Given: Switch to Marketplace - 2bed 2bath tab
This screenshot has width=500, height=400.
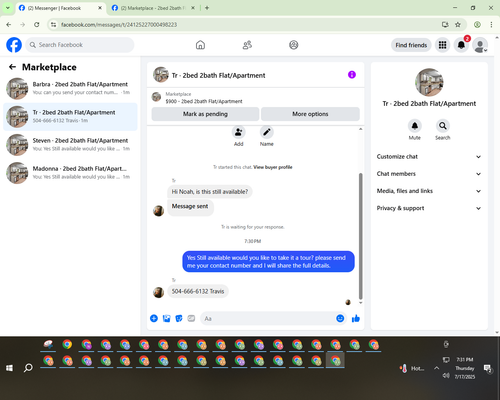Looking at the screenshot, I should 153,8.
